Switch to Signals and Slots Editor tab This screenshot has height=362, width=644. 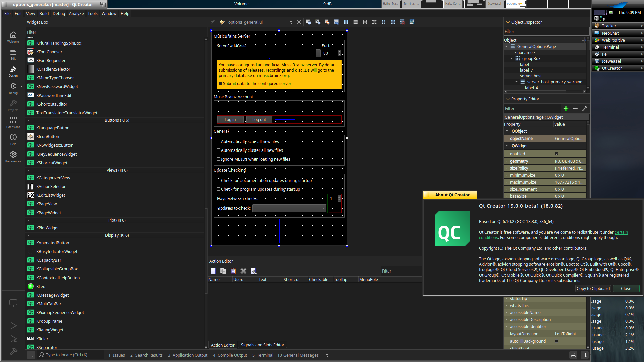coord(262,345)
